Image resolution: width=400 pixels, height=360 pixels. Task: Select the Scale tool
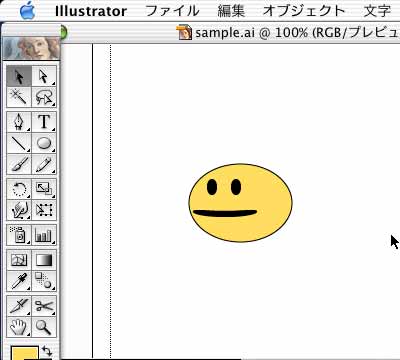click(x=44, y=189)
